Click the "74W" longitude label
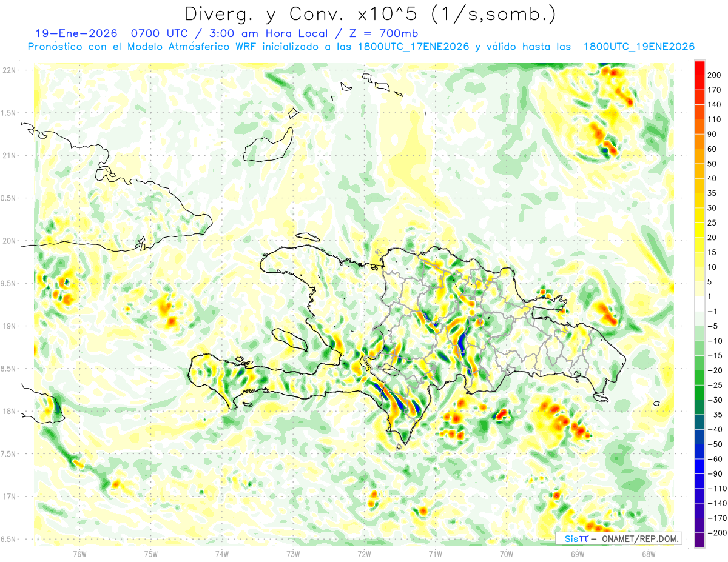 222,553
